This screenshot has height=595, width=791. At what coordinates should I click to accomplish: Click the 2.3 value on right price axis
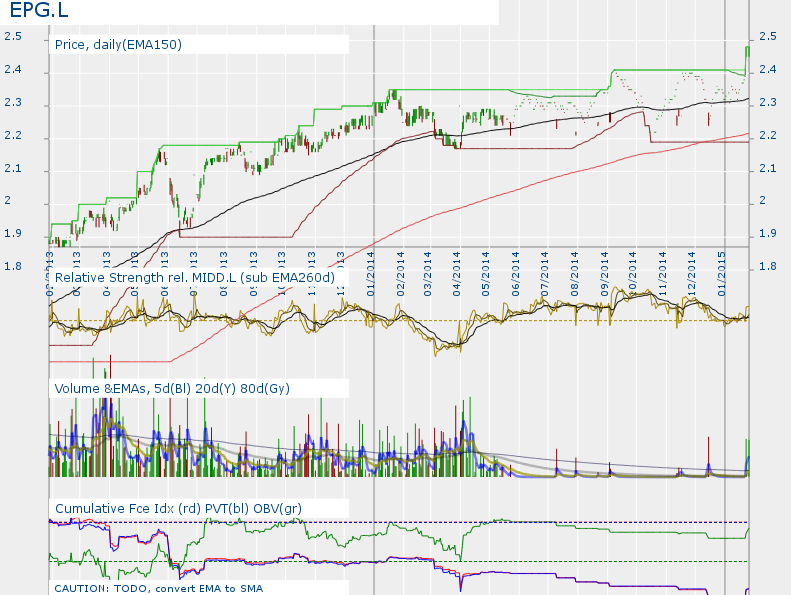click(x=768, y=102)
